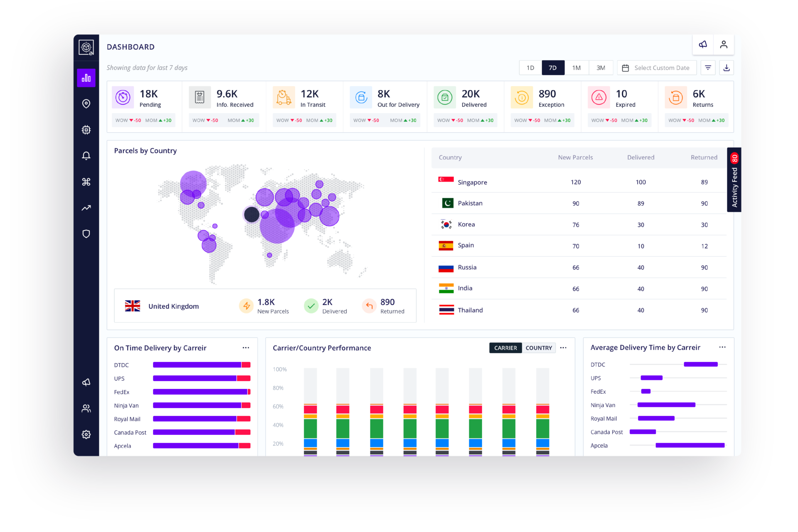Click the users icon in lower sidebar
Image resolution: width=798 pixels, height=532 pixels.
coord(86,408)
